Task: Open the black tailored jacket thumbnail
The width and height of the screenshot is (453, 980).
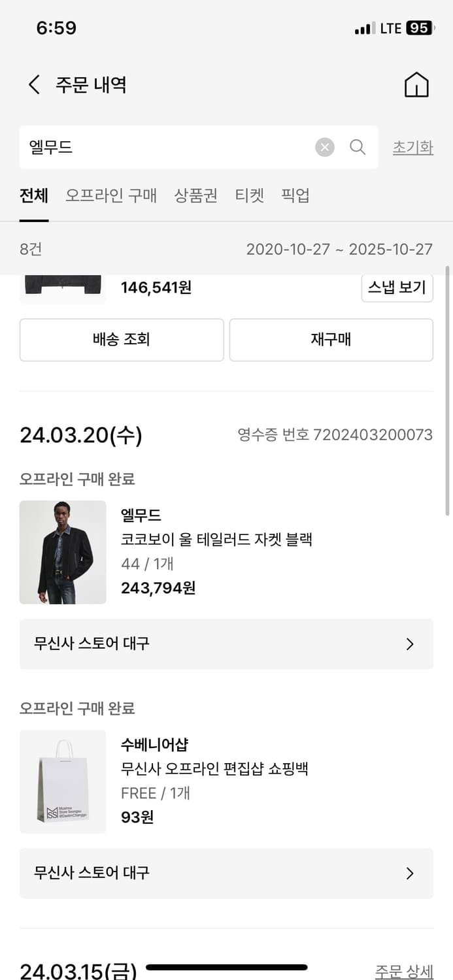Action: pos(63,552)
